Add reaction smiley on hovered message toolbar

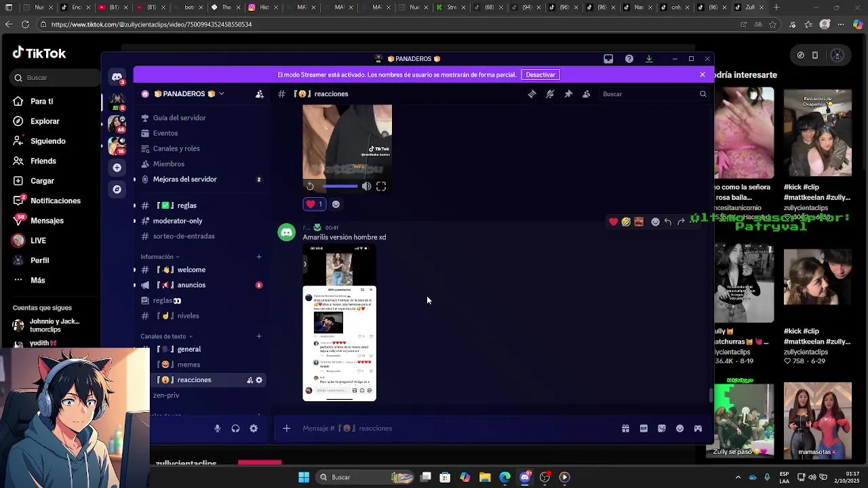point(655,222)
